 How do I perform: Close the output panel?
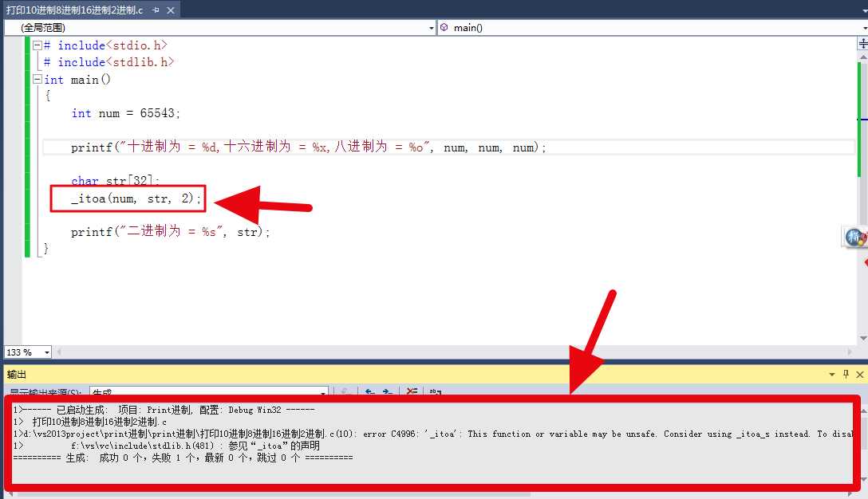tap(859, 374)
